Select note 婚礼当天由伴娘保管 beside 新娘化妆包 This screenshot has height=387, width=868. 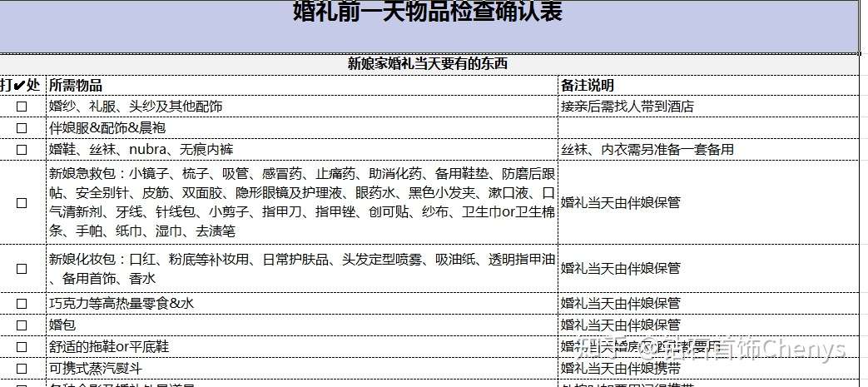708,269
